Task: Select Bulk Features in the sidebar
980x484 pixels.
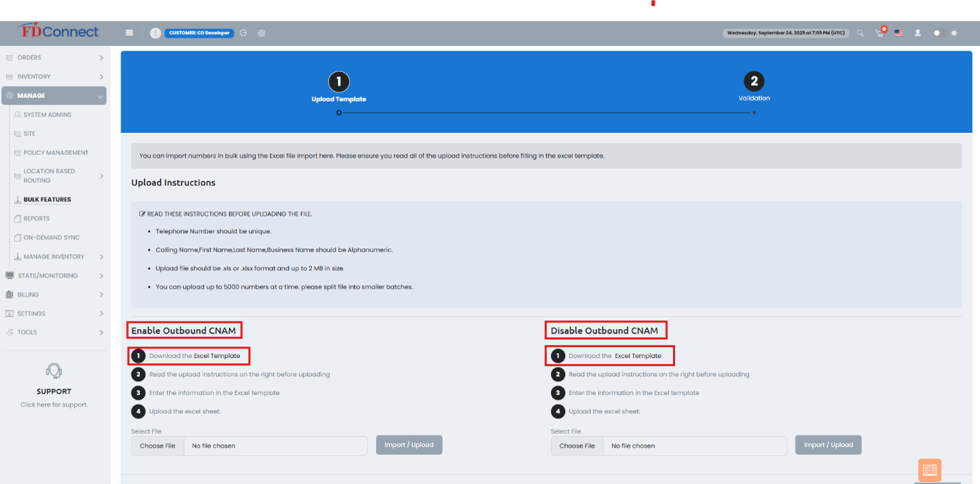Action: pyautogui.click(x=47, y=199)
